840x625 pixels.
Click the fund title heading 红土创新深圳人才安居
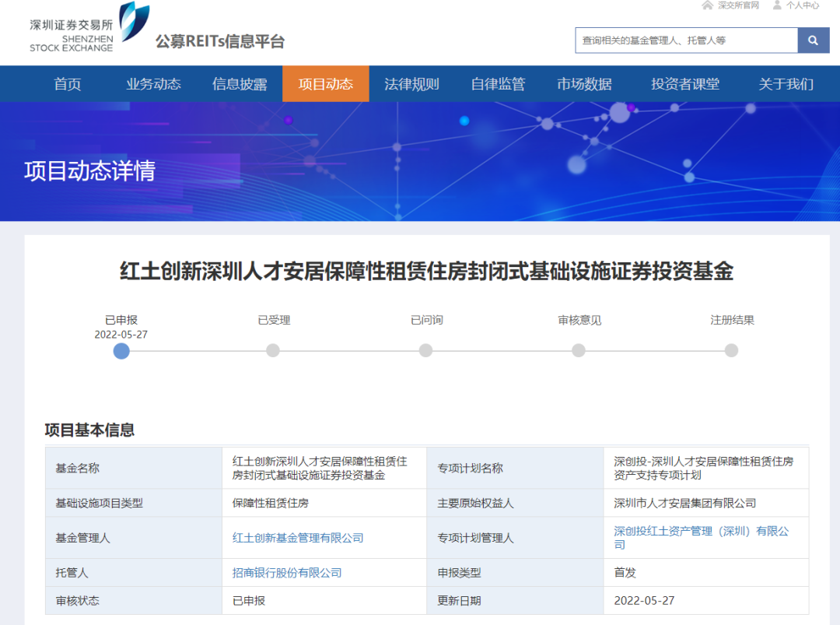426,271
